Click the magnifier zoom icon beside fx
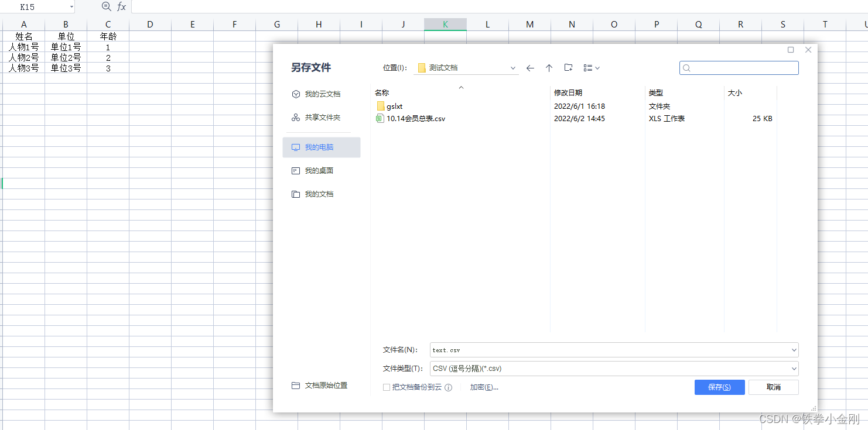Viewport: 868px width, 430px height. click(106, 6)
